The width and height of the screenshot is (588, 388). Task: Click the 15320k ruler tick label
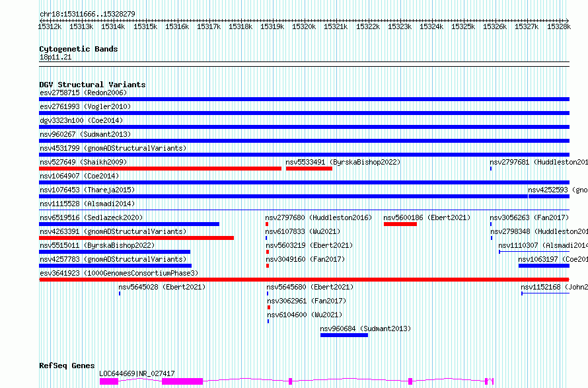tap(304, 26)
